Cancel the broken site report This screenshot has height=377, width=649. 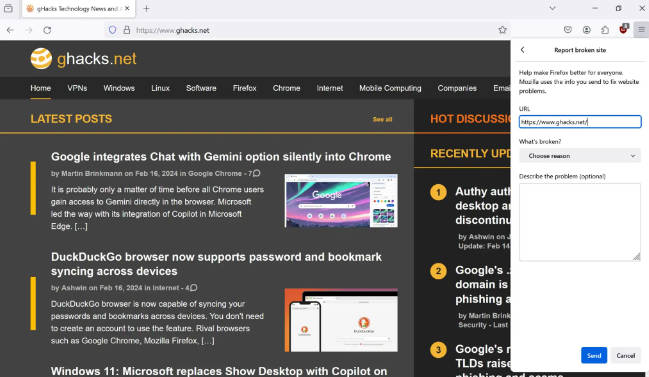(x=625, y=355)
